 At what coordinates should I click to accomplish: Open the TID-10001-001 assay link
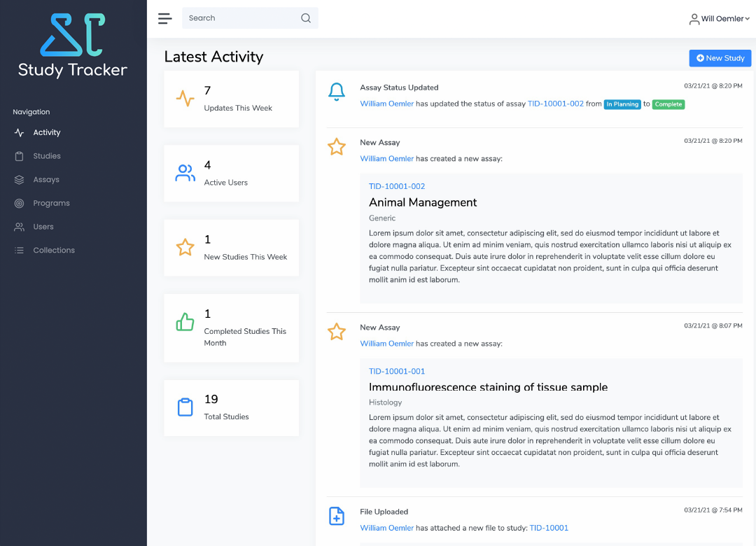(397, 371)
